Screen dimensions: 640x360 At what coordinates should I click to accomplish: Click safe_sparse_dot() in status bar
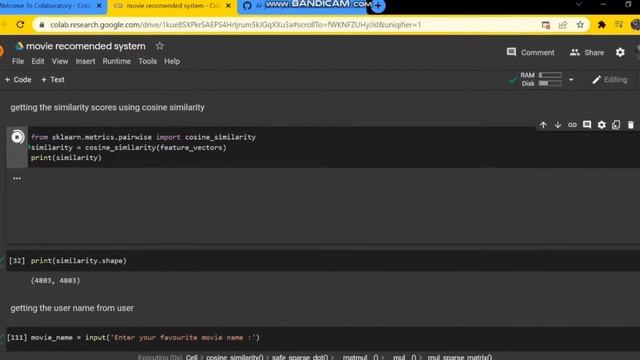(x=300, y=357)
